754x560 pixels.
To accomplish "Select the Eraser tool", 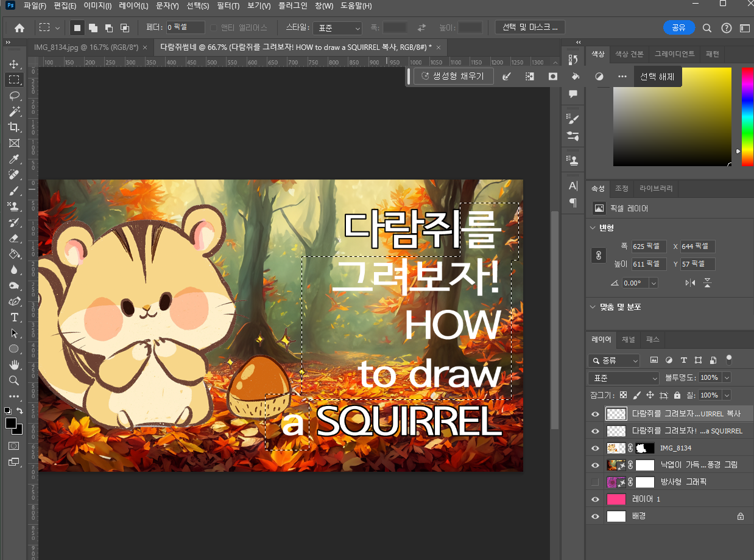I will (x=13, y=238).
